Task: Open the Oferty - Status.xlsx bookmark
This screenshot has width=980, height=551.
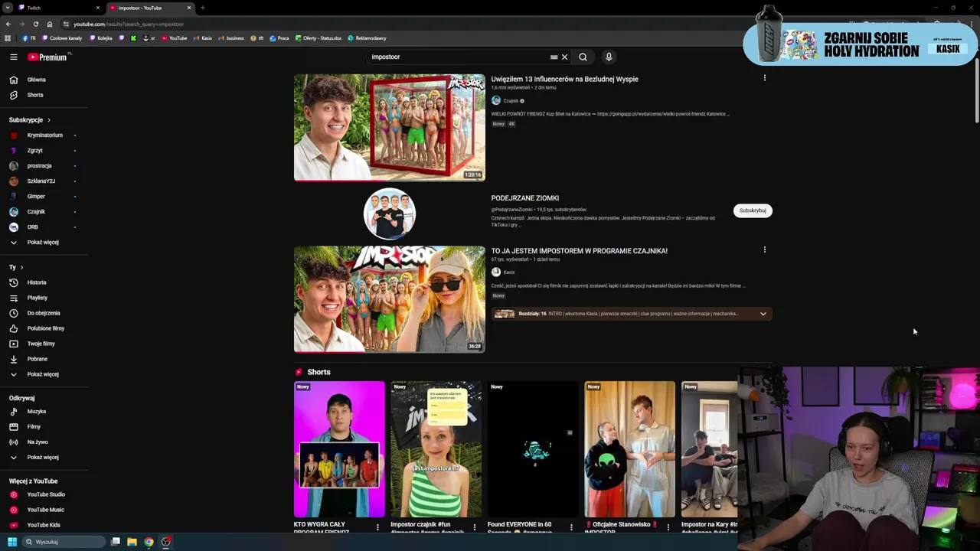Action: point(318,38)
